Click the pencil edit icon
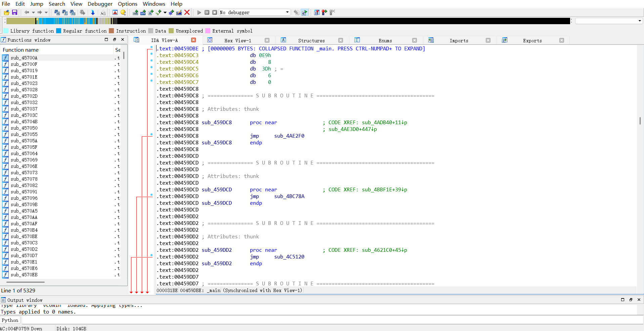Image resolution: width=644 pixels, height=331 pixels. (x=179, y=12)
